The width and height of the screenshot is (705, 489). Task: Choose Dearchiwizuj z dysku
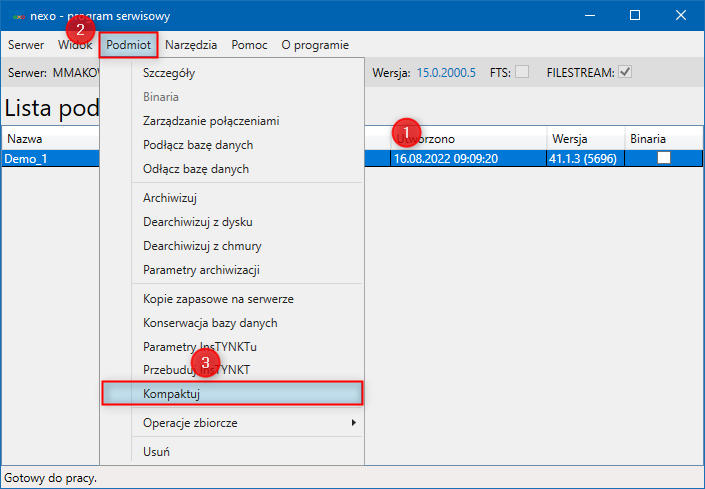coord(232,222)
